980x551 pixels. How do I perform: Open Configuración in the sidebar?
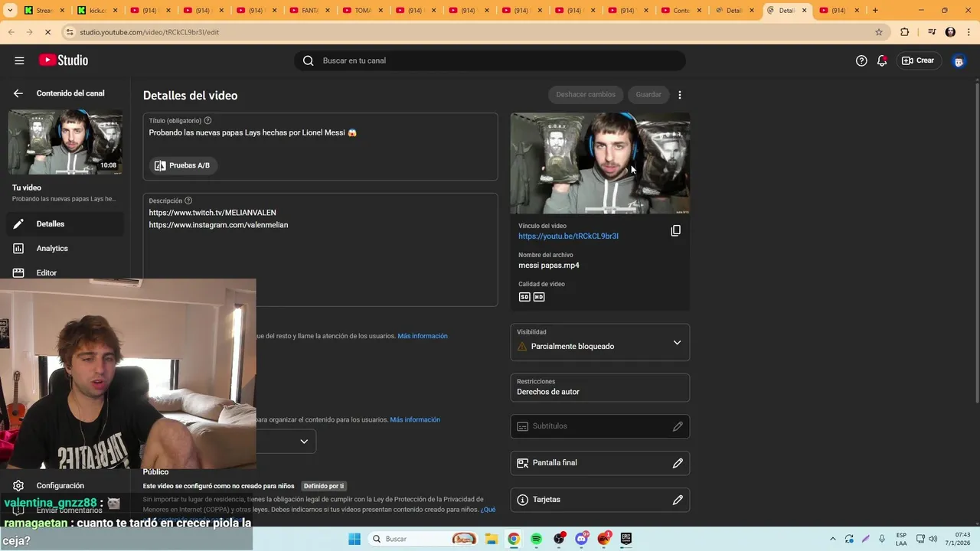[65, 485]
